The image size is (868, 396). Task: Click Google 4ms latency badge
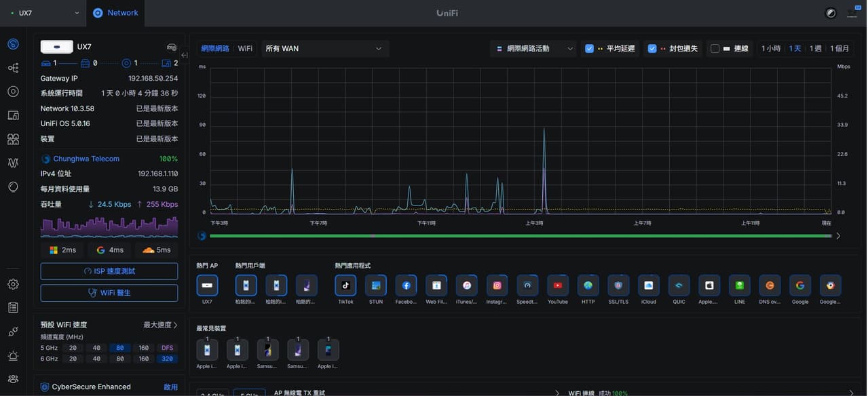point(110,250)
